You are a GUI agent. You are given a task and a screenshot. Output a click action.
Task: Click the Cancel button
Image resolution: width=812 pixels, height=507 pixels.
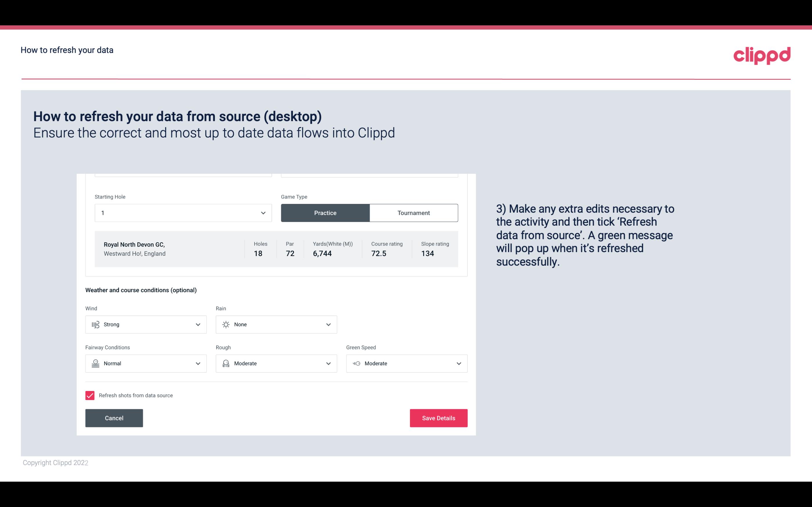click(114, 418)
